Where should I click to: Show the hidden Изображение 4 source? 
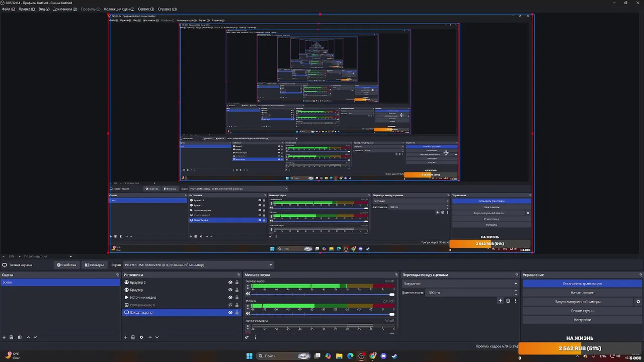[230, 305]
